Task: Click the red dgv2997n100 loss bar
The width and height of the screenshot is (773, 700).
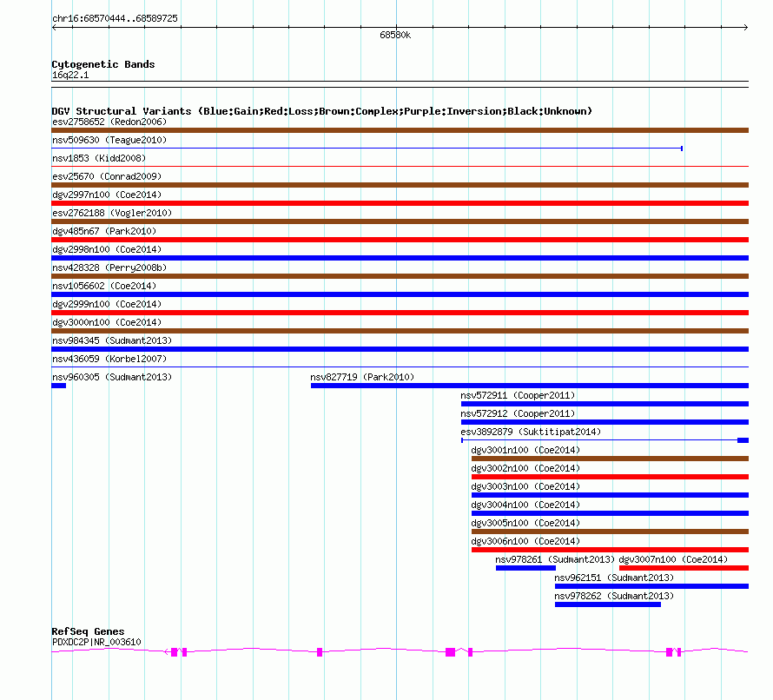Action: (400, 203)
